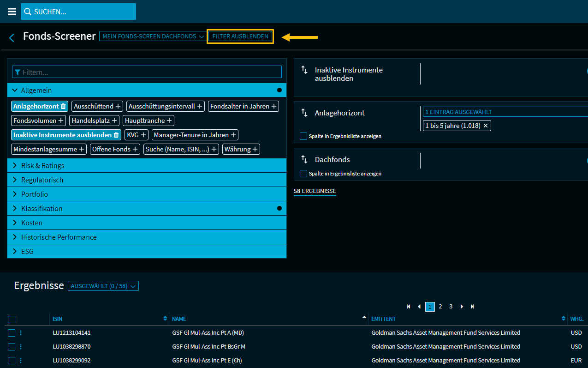Open the hamburger main menu
This screenshot has height=368, width=588.
pyautogui.click(x=12, y=12)
